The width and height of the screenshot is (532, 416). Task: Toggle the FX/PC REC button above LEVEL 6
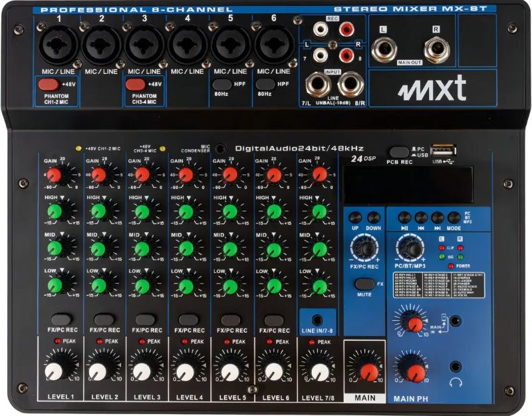[x=274, y=320]
